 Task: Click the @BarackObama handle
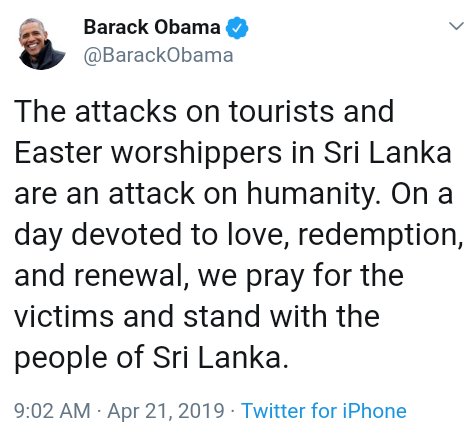[x=158, y=55]
